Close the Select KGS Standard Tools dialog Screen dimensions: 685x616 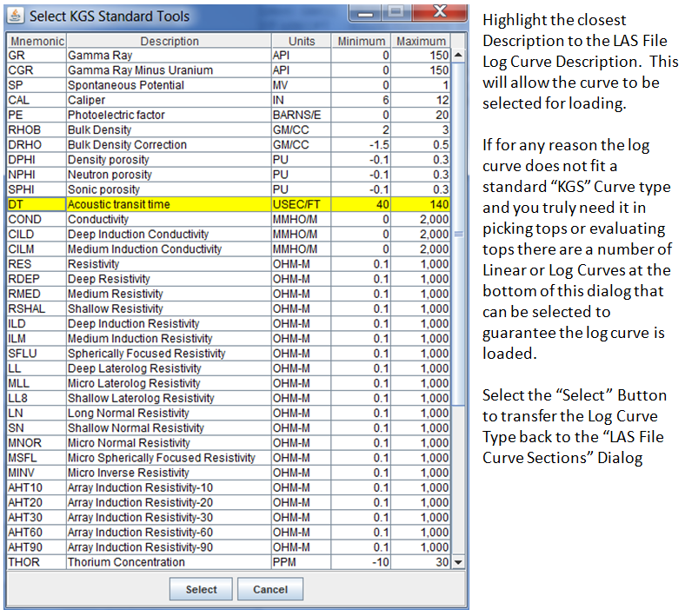(439, 12)
